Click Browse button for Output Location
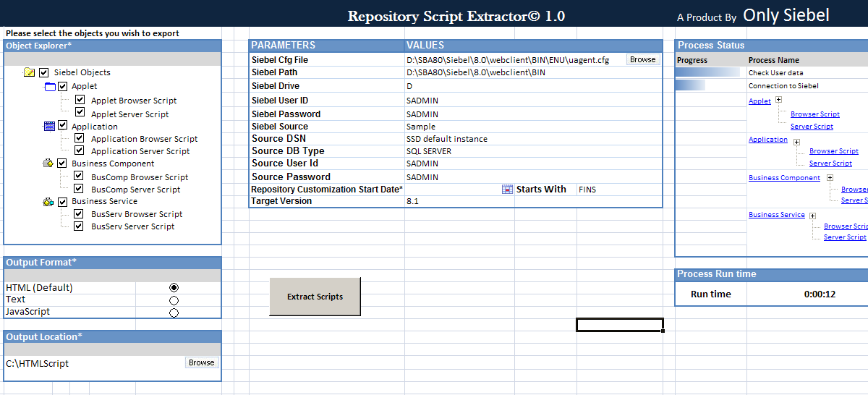Image resolution: width=868 pixels, height=395 pixels. click(x=202, y=362)
